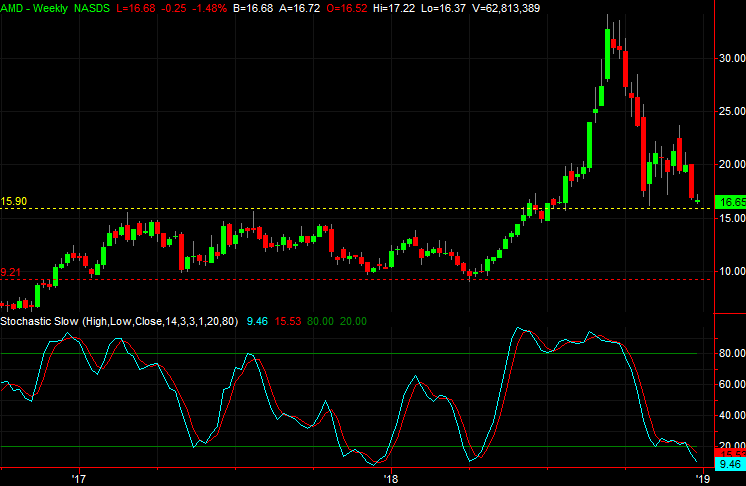Click the AMD - Weekly NASDS chart title
This screenshot has height=486, width=746.
pos(49,8)
